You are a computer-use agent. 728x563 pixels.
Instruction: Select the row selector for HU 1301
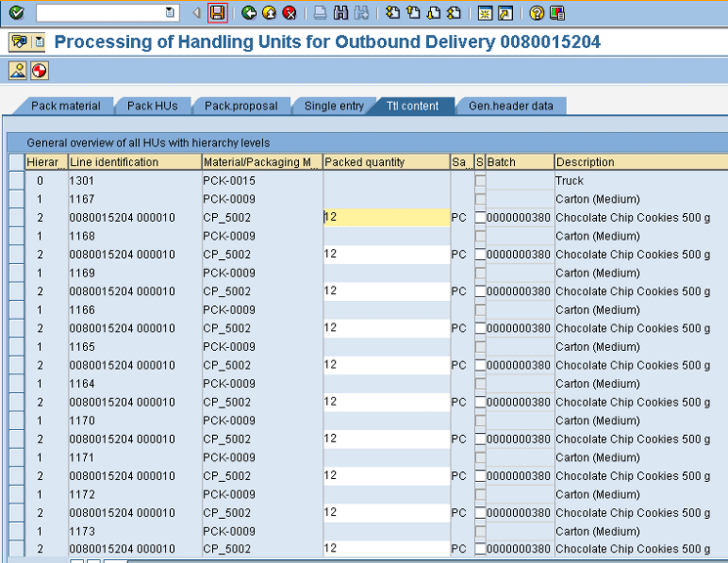pos(16,181)
